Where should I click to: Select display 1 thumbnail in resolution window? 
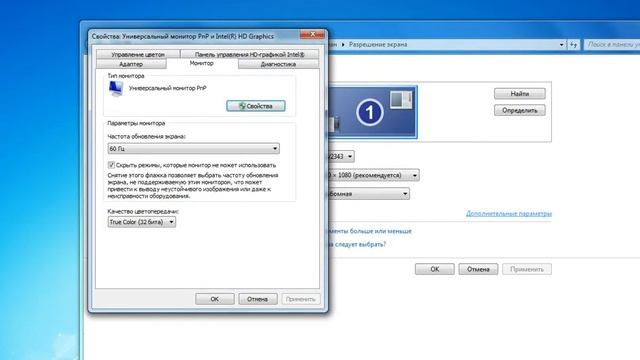click(372, 112)
